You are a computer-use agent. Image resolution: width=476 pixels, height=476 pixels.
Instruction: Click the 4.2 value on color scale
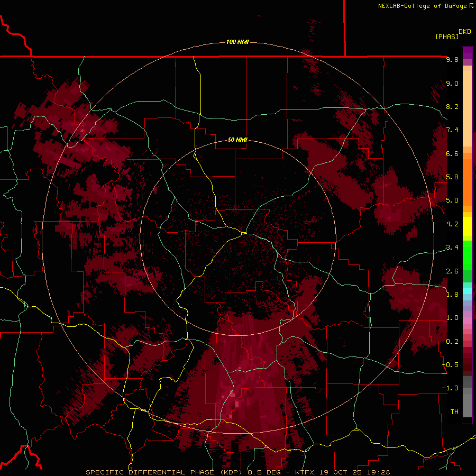click(x=452, y=224)
